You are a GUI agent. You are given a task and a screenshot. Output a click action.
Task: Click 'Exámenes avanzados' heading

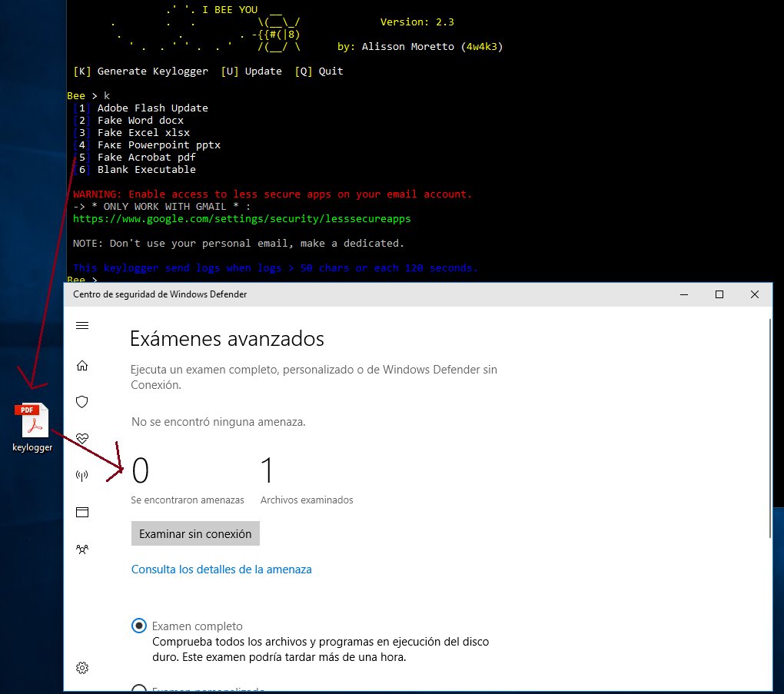click(227, 338)
